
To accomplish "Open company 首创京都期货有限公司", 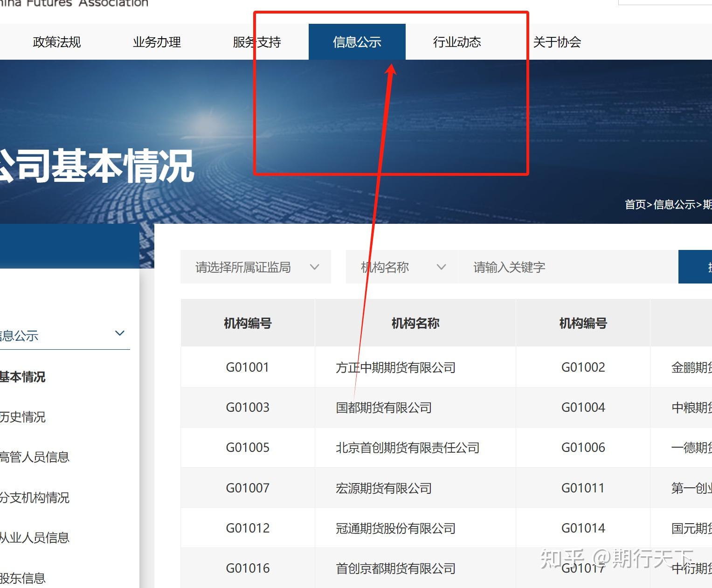I will [396, 568].
